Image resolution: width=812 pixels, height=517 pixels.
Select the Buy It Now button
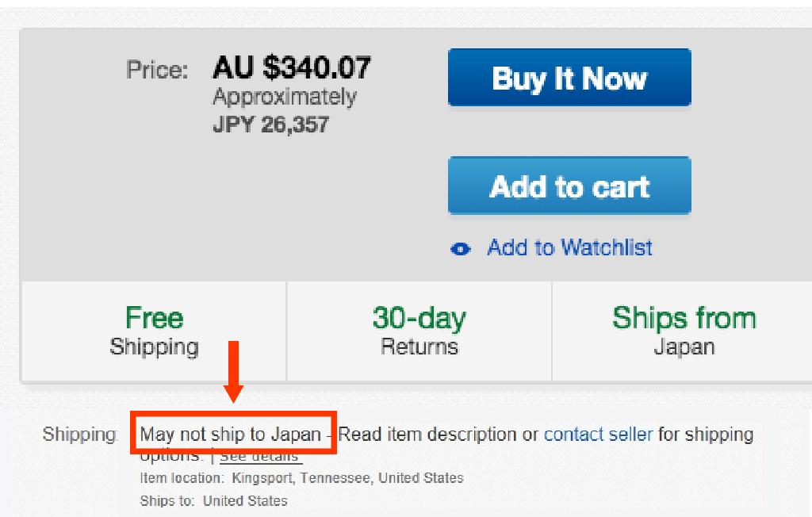point(569,77)
